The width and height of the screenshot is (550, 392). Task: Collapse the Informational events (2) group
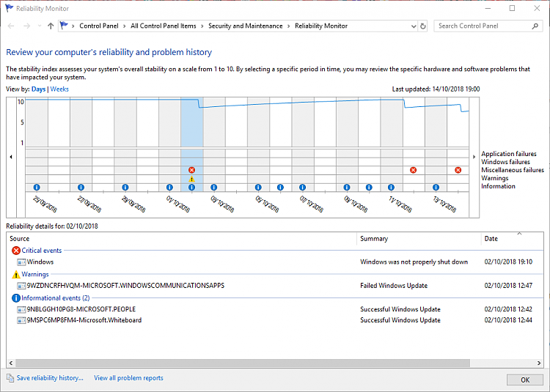tap(56, 298)
